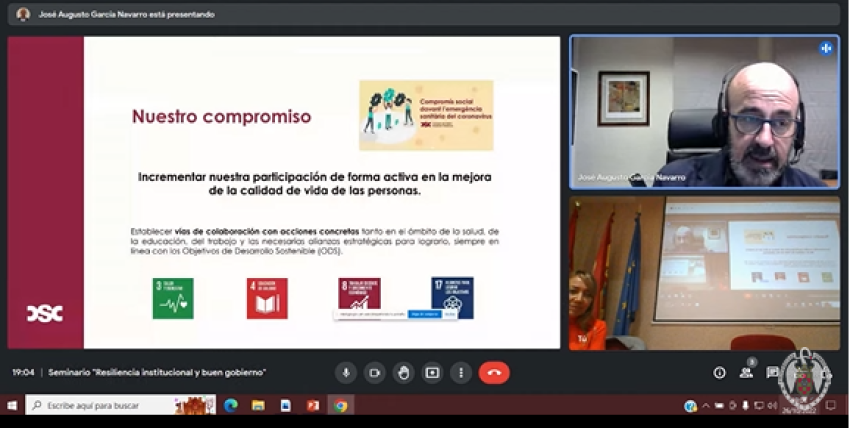Open Microsoft Edge from the taskbar
850x428 pixels.
pyautogui.click(x=231, y=406)
